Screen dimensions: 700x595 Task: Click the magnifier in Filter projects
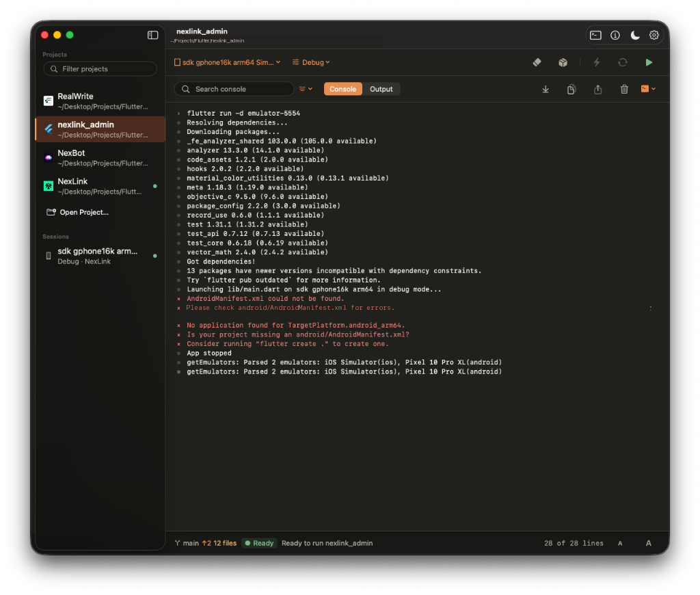[x=54, y=69]
